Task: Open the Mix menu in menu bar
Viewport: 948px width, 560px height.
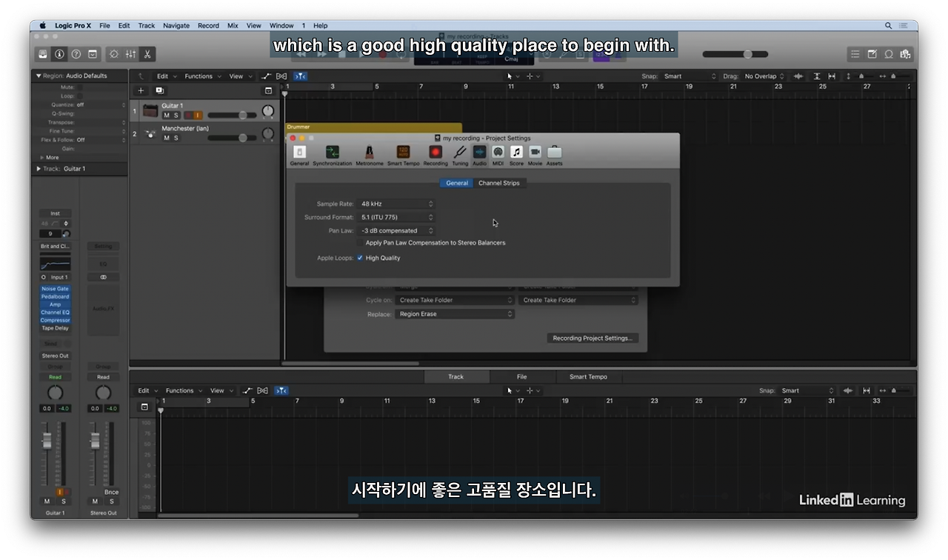Action: (233, 25)
